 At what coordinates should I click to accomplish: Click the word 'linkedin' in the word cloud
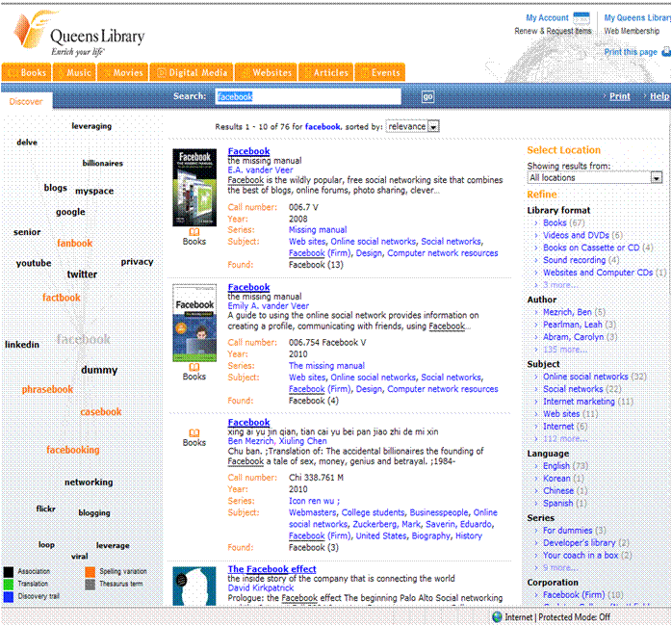[x=22, y=345]
